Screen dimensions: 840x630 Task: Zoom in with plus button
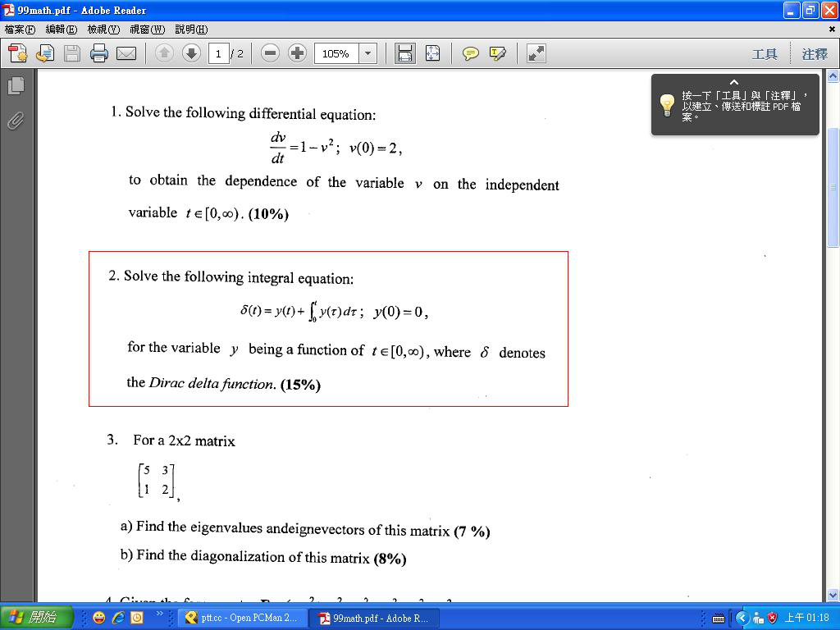click(x=297, y=53)
